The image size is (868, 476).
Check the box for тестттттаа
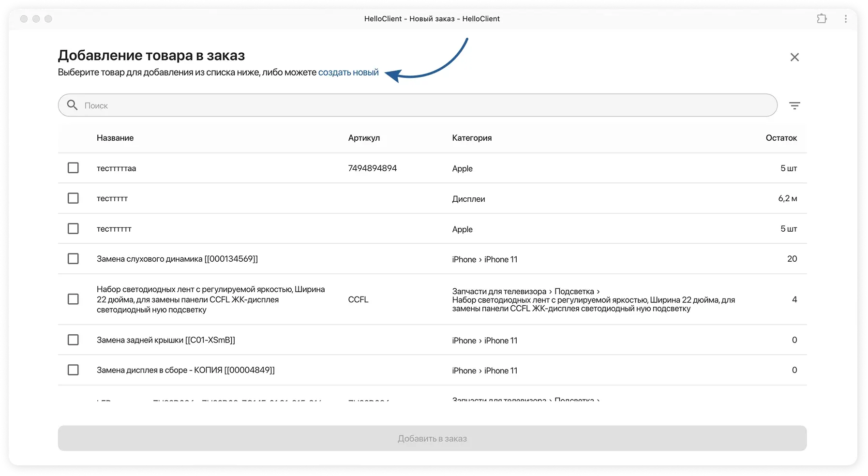(73, 168)
